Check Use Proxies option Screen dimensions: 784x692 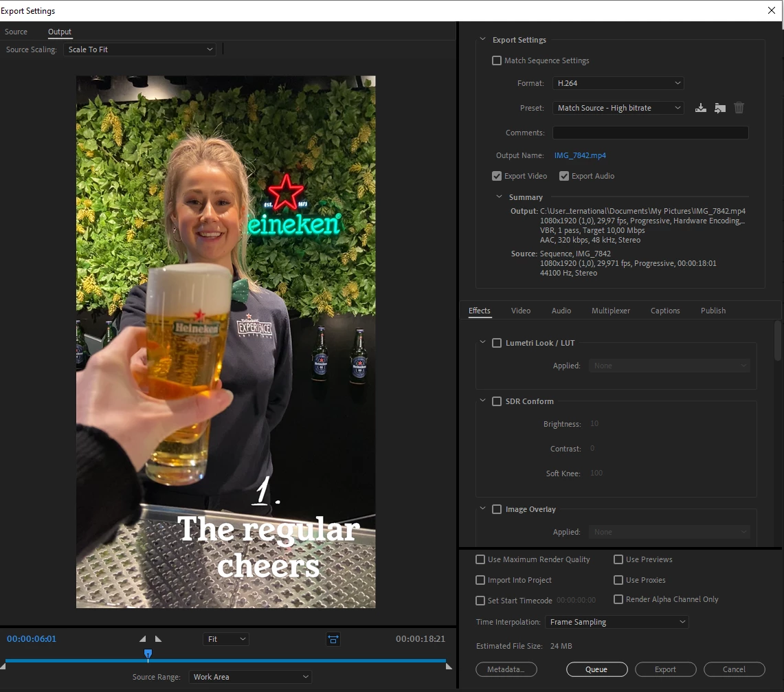(618, 580)
